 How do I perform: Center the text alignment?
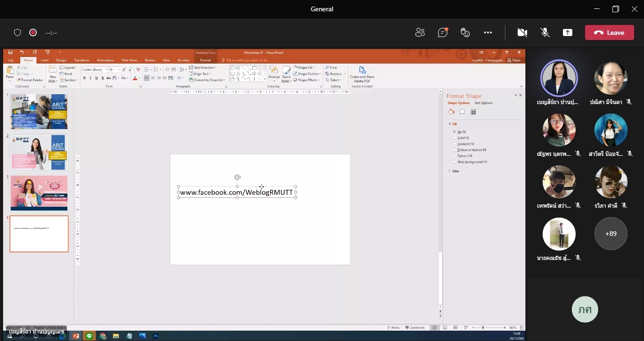tap(153, 78)
